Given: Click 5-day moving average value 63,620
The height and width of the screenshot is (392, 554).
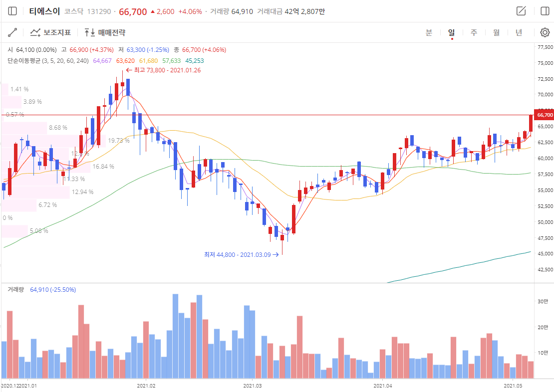Looking at the screenshot, I should tap(125, 61).
